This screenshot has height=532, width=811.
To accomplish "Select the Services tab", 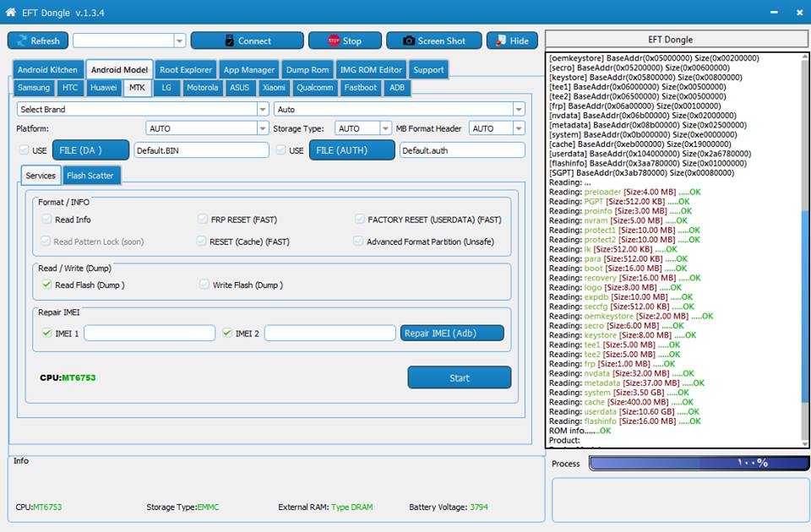I will 41,176.
